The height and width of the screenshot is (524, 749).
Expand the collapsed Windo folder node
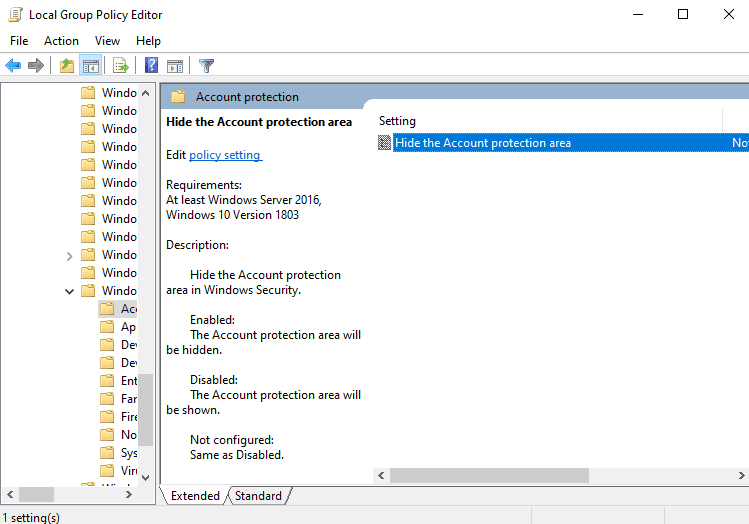pos(69,256)
